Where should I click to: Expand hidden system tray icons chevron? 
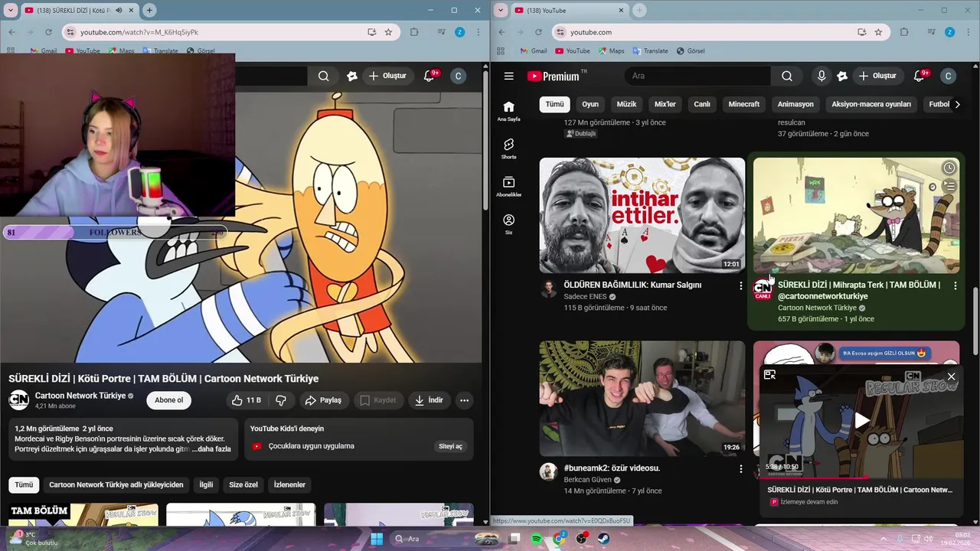pyautogui.click(x=882, y=539)
